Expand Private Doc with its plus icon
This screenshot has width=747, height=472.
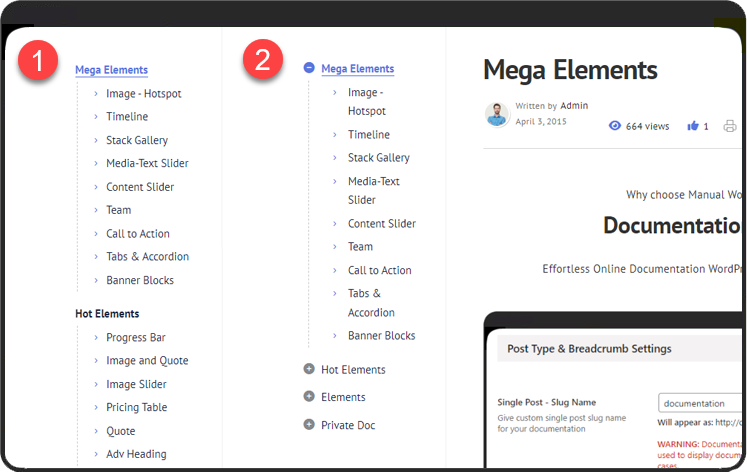tap(309, 425)
